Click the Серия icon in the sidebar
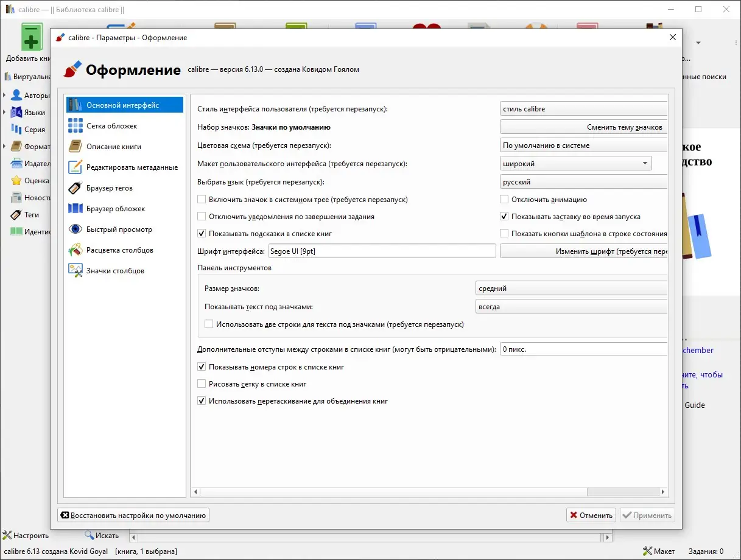This screenshot has width=741, height=560. click(16, 130)
